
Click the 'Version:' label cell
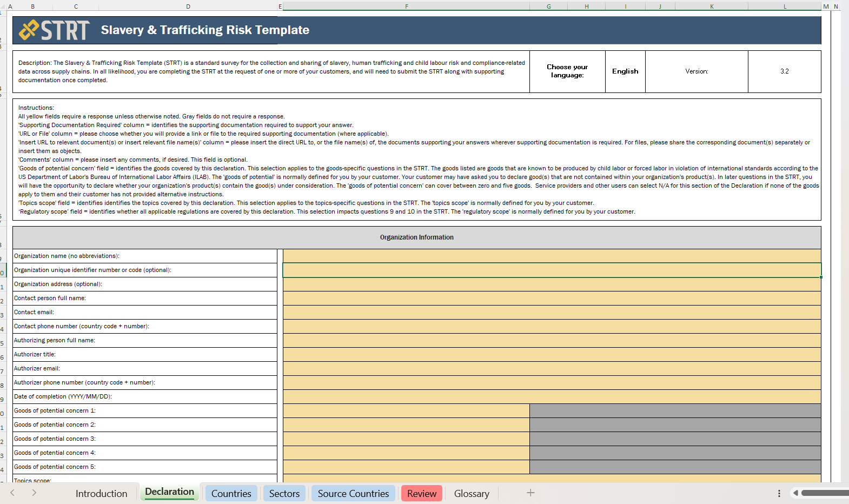(697, 71)
